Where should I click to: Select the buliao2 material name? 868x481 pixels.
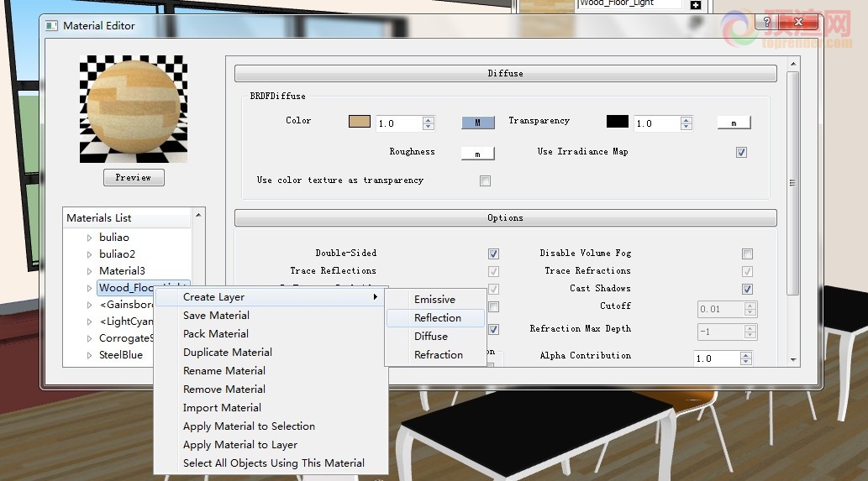[118, 254]
